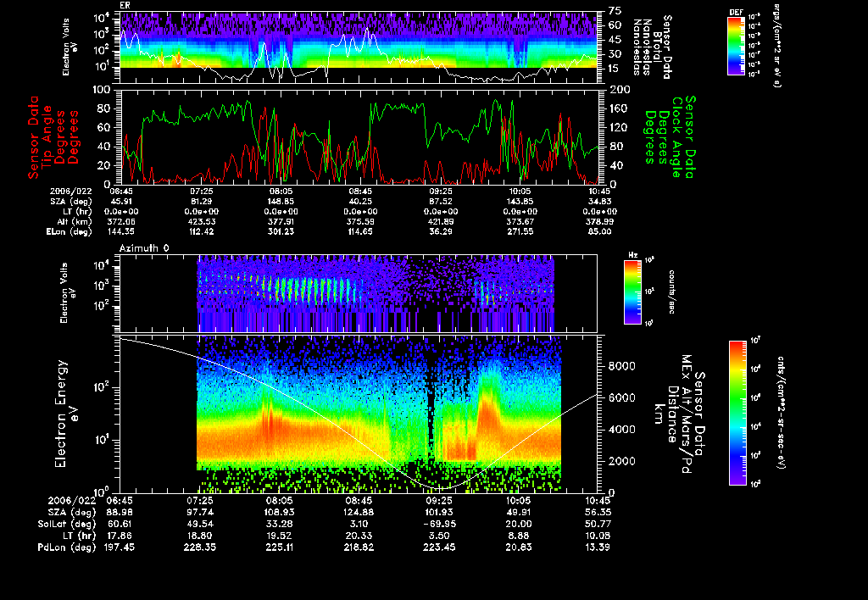Screen dimensions: 868x600
Task: Click the SZA value "88.98"
Action: 120,512
